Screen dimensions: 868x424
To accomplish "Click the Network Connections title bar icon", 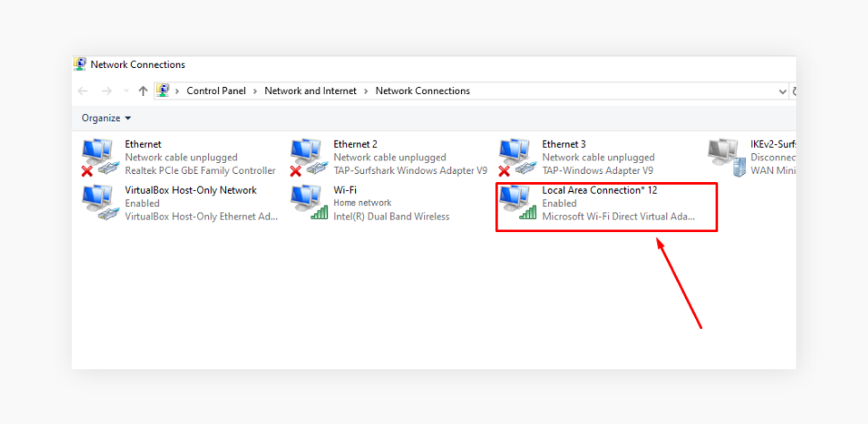I will coord(80,65).
